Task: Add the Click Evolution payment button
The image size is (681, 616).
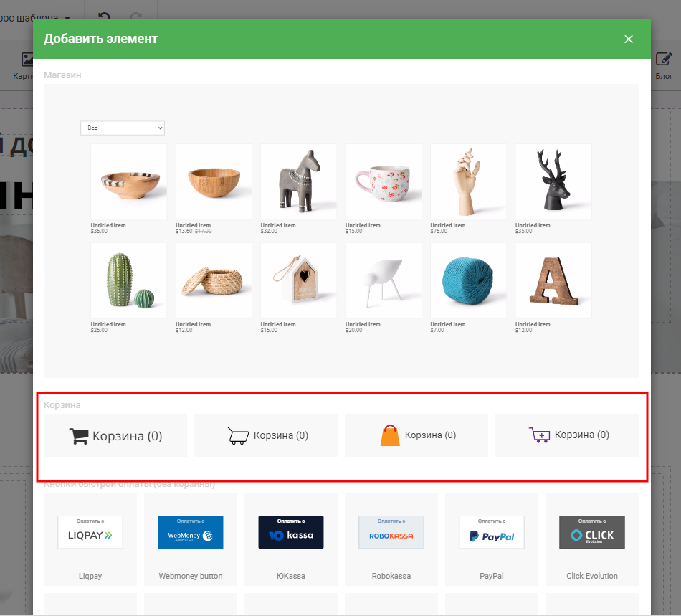Action: (592, 539)
